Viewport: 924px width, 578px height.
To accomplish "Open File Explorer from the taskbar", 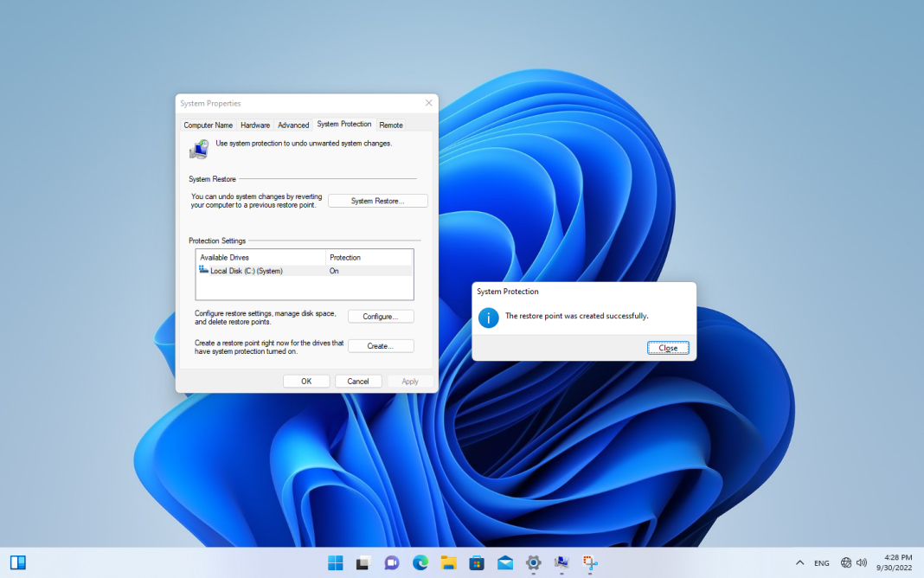I will (x=448, y=562).
